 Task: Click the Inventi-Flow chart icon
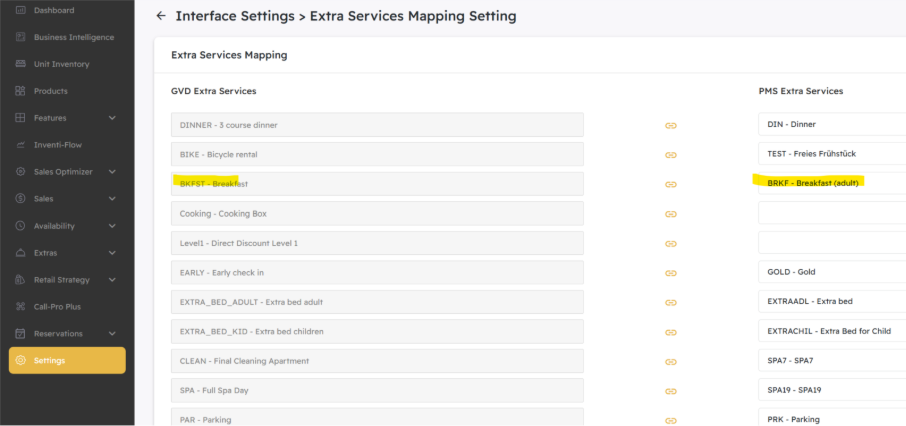[x=20, y=145]
